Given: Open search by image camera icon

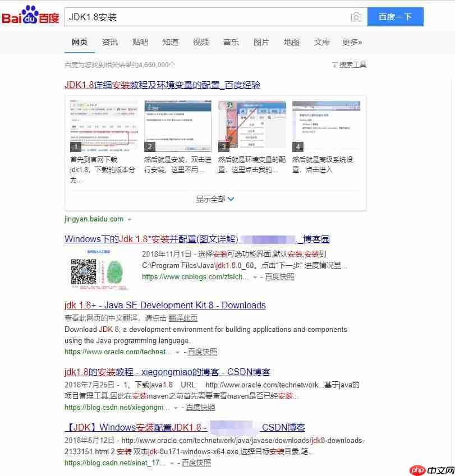Looking at the screenshot, I should (x=356, y=17).
